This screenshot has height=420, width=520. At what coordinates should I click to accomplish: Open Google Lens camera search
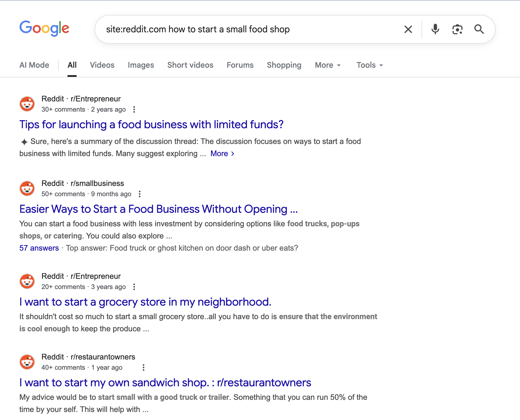click(x=457, y=29)
